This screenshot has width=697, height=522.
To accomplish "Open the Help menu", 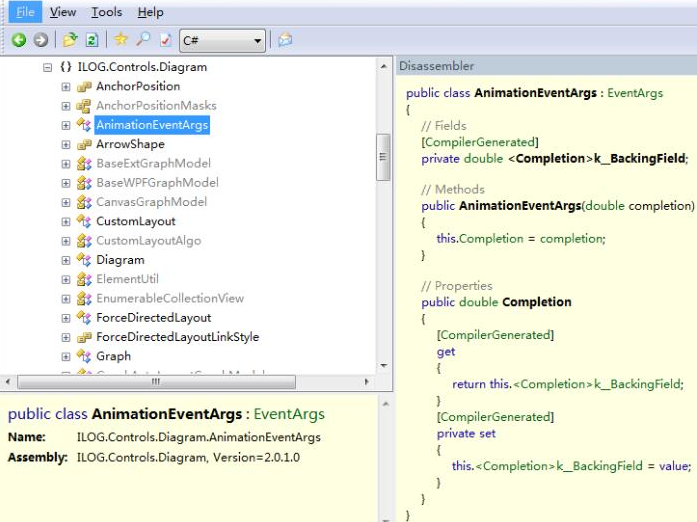I will (x=150, y=12).
